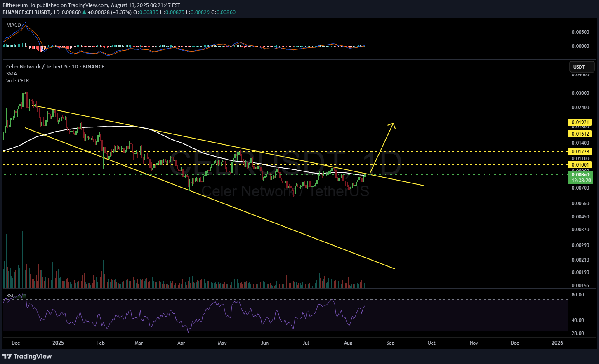Viewport: 599px width, 364px height.
Task: Click the 0.01001 price level label
Action: [580, 165]
